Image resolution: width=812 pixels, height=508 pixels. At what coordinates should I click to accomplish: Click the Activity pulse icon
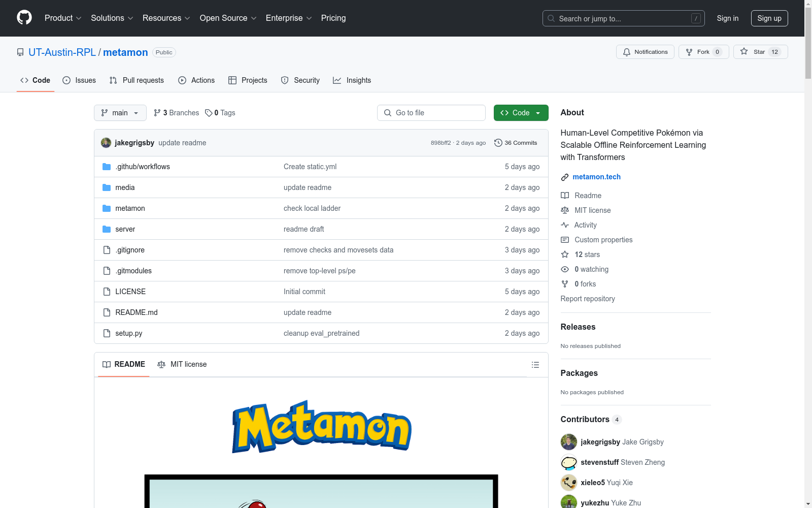(565, 225)
